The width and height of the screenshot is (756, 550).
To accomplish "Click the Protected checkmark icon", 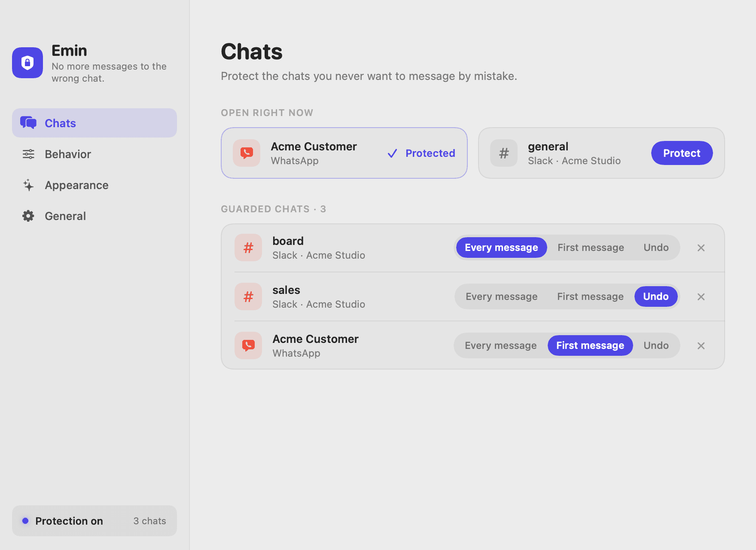I will tap(392, 153).
